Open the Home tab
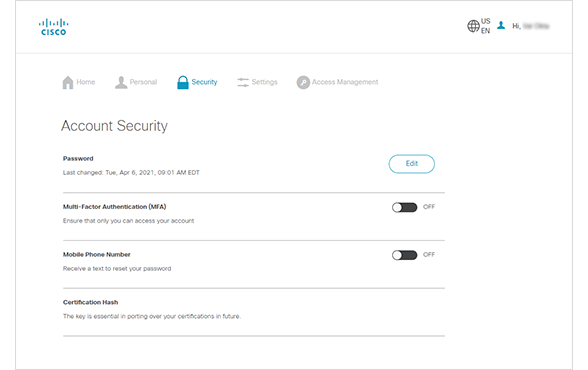 tap(79, 82)
